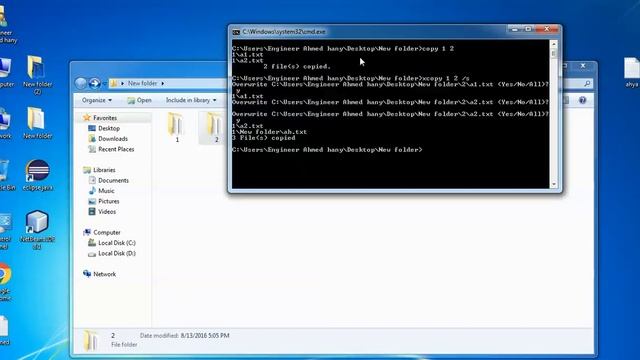This screenshot has width=640, height=360.
Task: Click "3 File(s) copied" line in cmd
Action: (x=263, y=138)
